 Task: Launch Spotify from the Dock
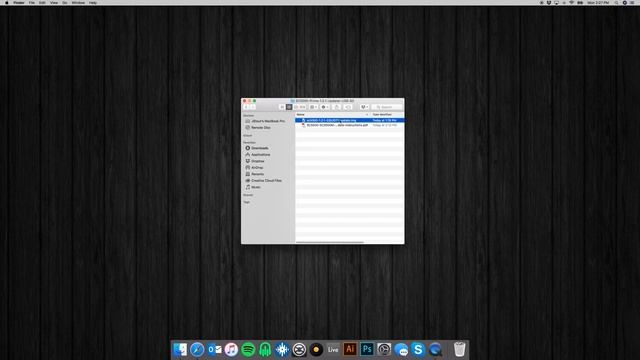tap(248, 350)
